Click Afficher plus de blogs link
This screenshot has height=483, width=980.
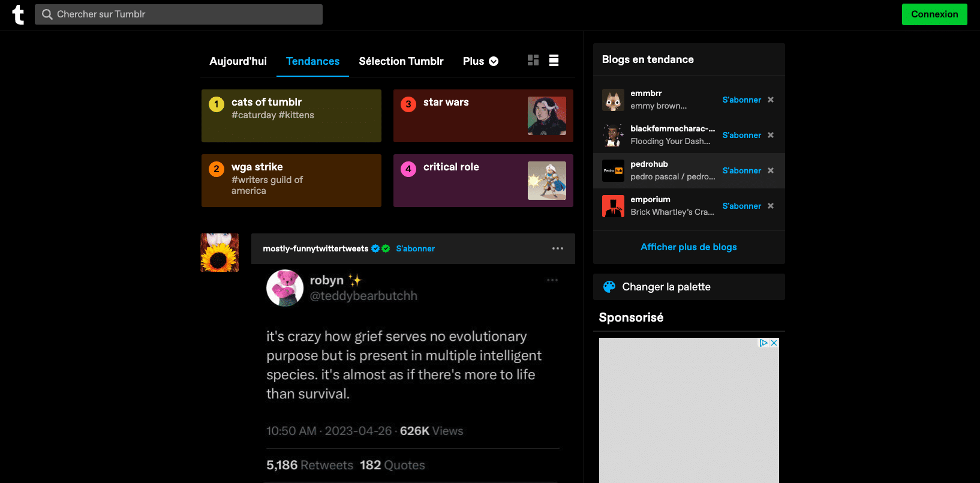point(689,247)
